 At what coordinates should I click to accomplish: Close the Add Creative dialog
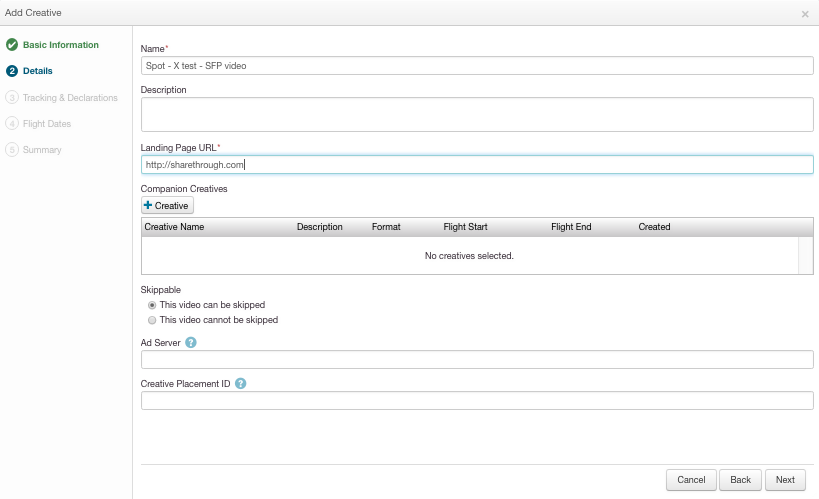pos(805,14)
